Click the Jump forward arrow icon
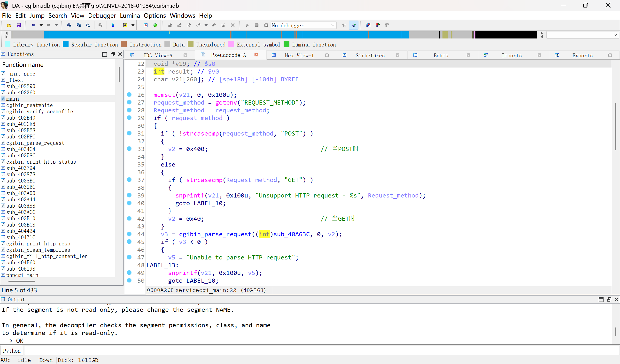The image size is (620, 364). click(49, 25)
